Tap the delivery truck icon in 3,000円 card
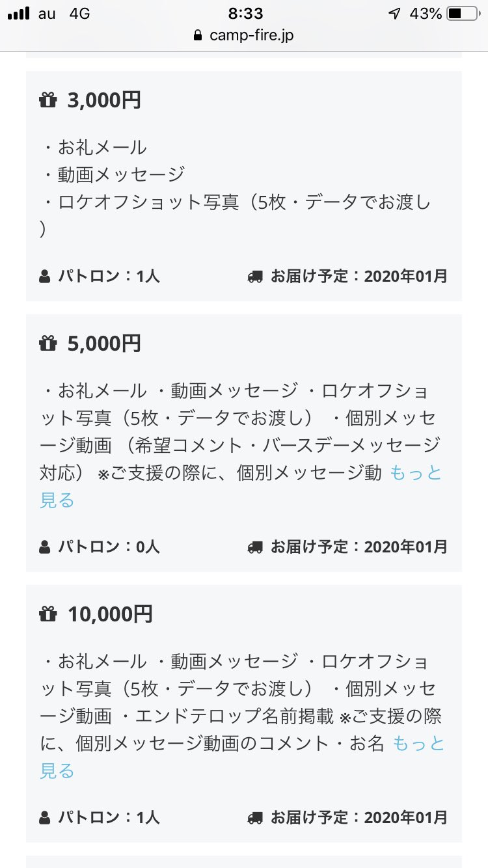The width and height of the screenshot is (488, 868). [x=255, y=277]
